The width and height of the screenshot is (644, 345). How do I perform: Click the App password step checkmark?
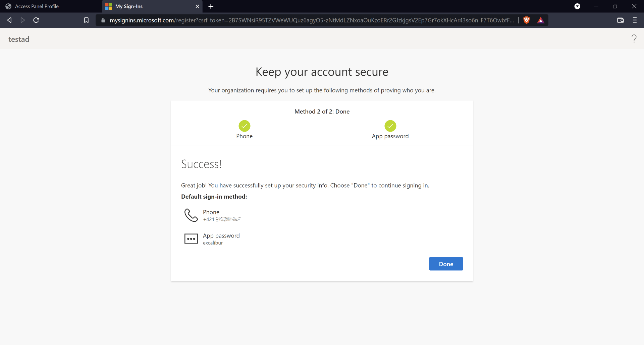(x=390, y=126)
